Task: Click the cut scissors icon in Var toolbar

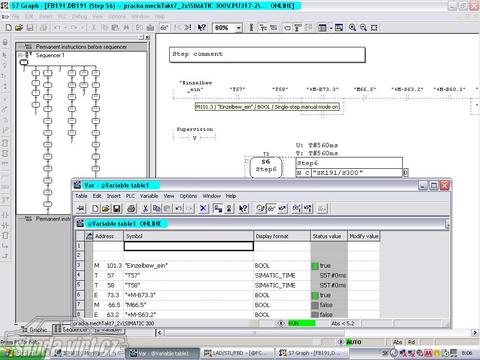Action: coord(145,209)
